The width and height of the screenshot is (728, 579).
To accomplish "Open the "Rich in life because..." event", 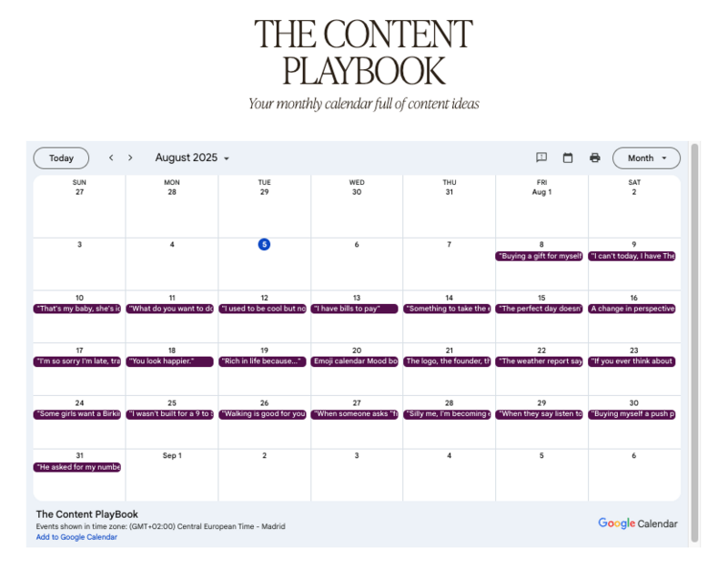I will (262, 361).
